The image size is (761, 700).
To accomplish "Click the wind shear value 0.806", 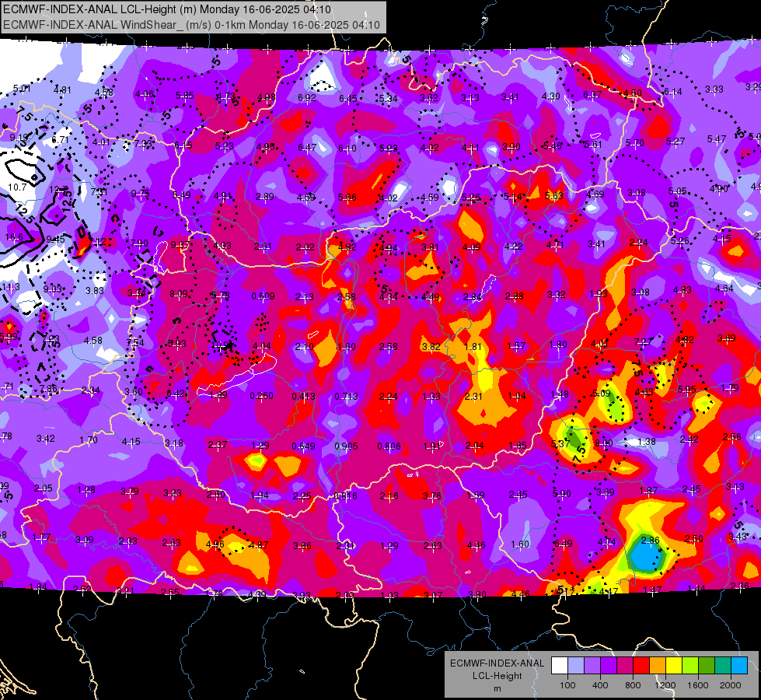I will [389, 446].
